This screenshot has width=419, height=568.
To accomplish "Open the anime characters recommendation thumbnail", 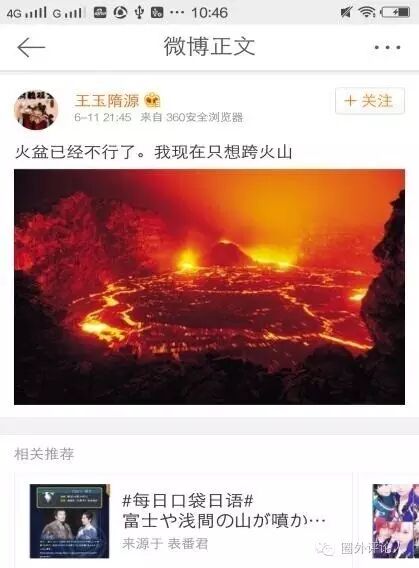I will click(x=395, y=521).
